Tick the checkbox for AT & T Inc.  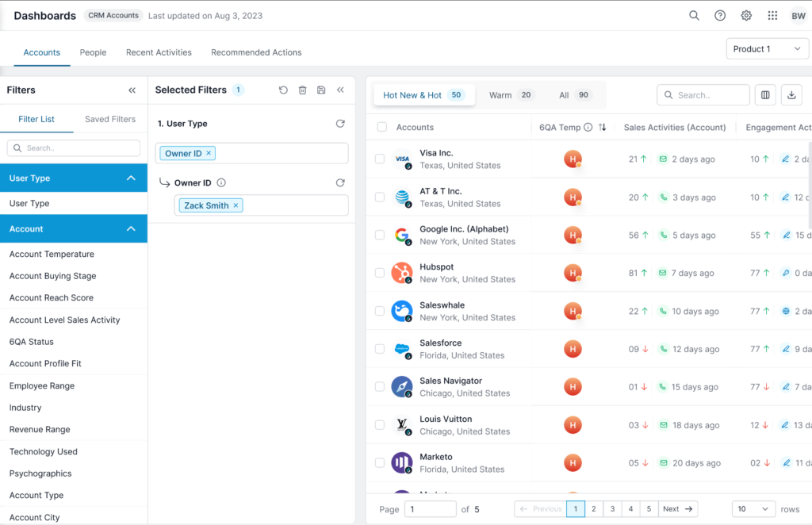[x=380, y=197]
